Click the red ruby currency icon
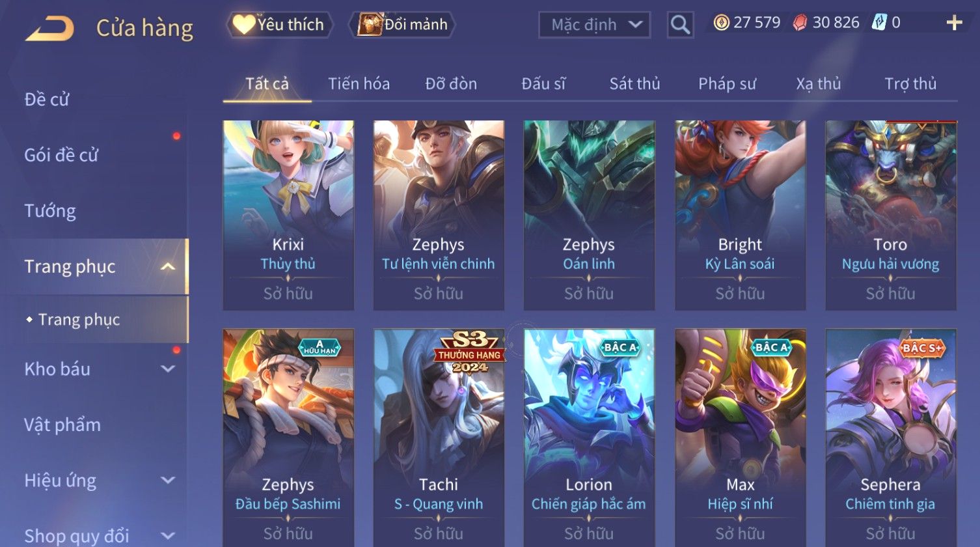The height and width of the screenshot is (547, 980). click(x=800, y=23)
